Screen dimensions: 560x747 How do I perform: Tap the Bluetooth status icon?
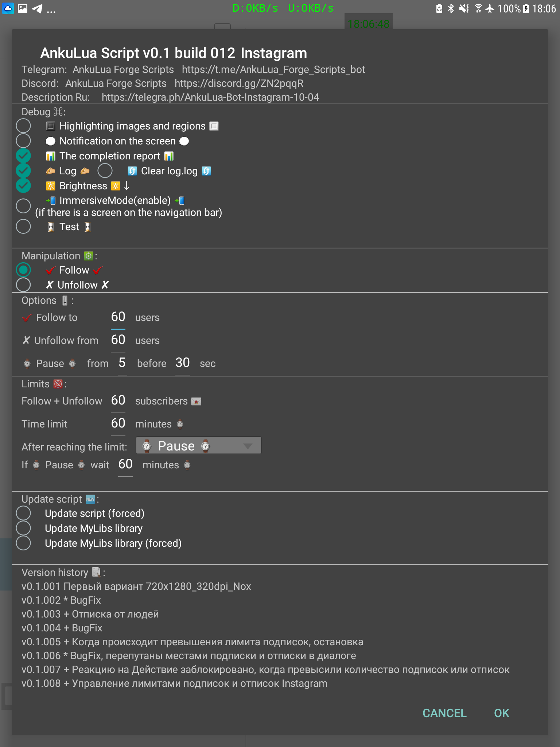tap(451, 8)
